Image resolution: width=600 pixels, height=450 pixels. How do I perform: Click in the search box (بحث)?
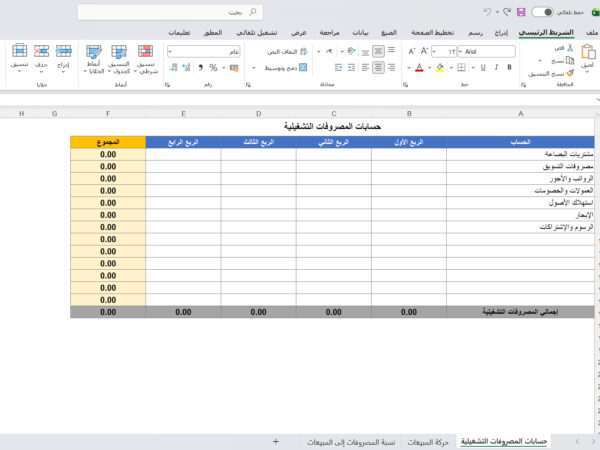click(170, 12)
